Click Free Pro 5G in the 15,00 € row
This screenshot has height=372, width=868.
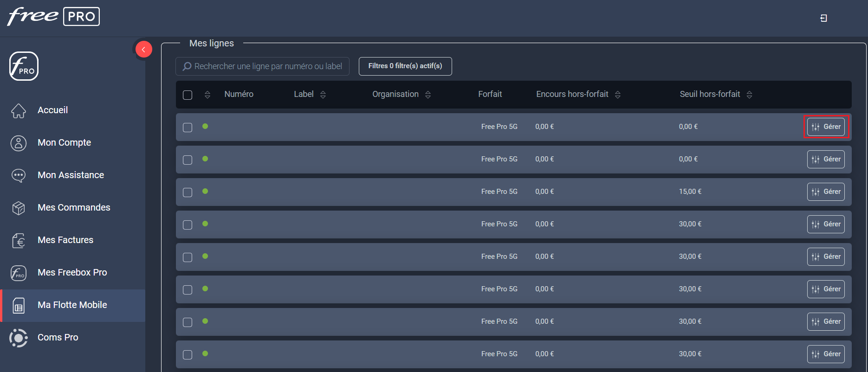tap(499, 192)
